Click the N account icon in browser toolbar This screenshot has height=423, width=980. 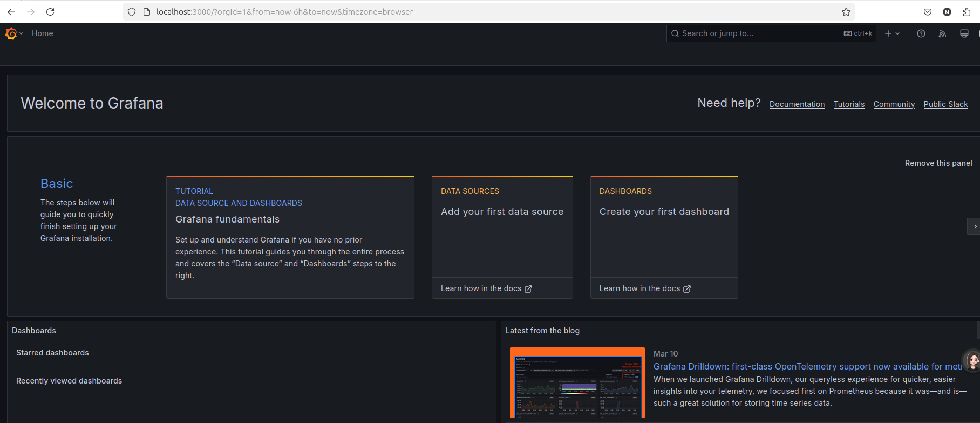(947, 12)
